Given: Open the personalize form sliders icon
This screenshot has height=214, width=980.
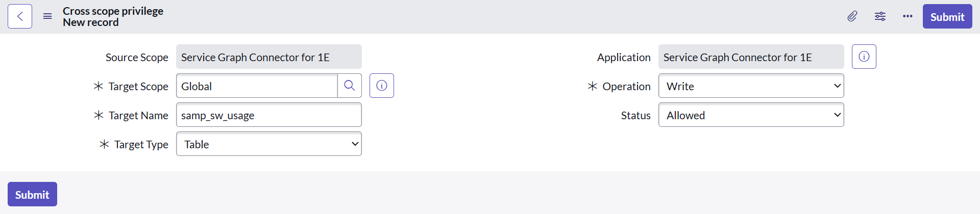Looking at the screenshot, I should click(880, 16).
